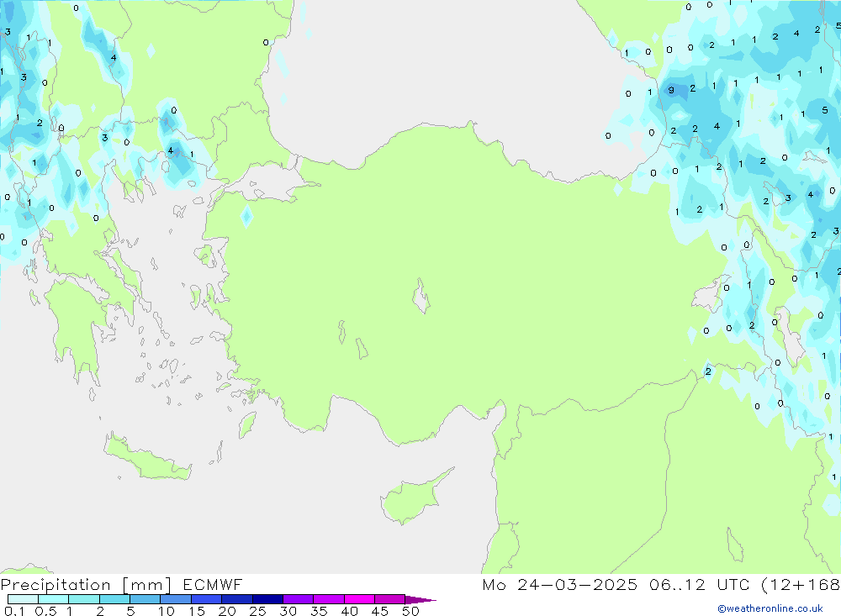Click the 45–50 mm dark magenta swatch
The image size is (841, 616).
[389, 599]
